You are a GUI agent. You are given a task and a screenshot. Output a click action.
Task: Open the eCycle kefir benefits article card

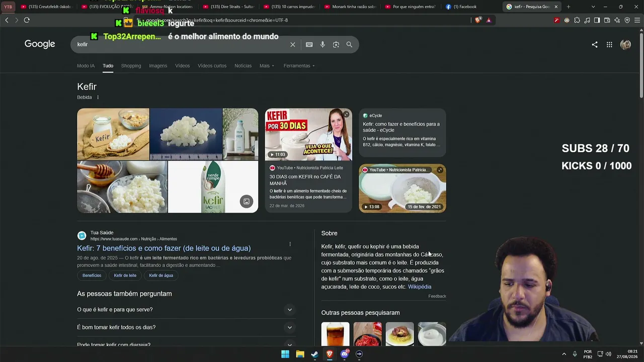pyautogui.click(x=402, y=132)
